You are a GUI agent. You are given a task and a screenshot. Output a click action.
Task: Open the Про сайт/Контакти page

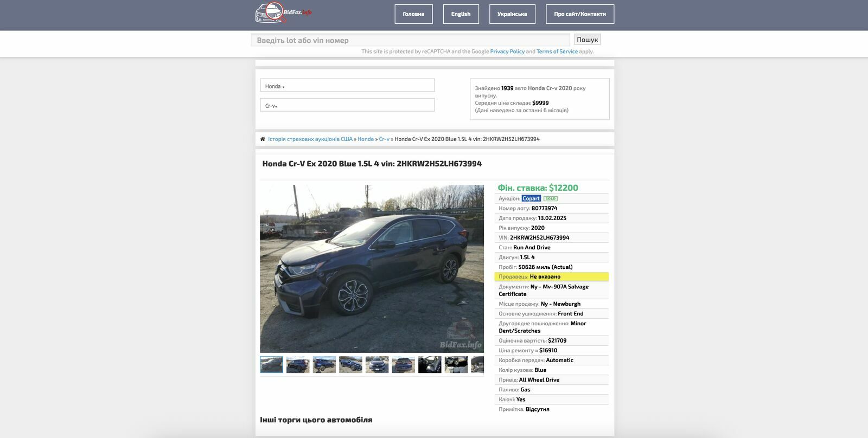pos(579,14)
